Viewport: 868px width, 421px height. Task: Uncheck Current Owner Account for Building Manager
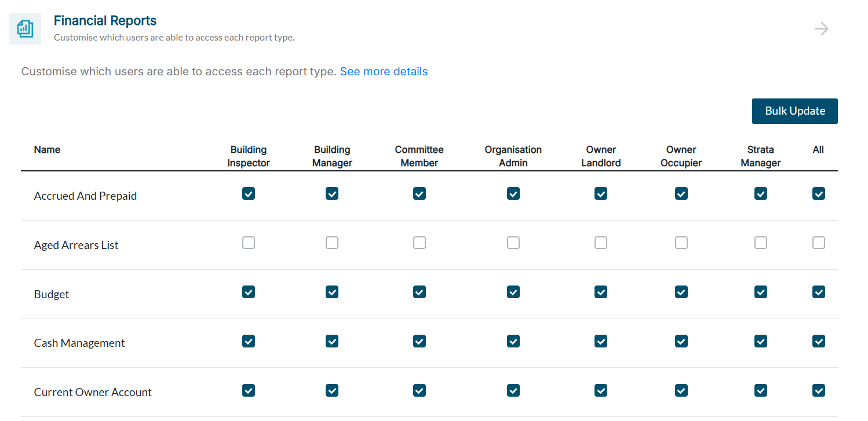(332, 390)
